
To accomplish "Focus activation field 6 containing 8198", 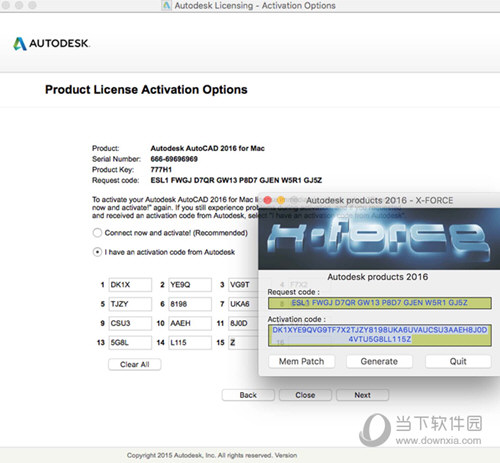I will pos(190,304).
